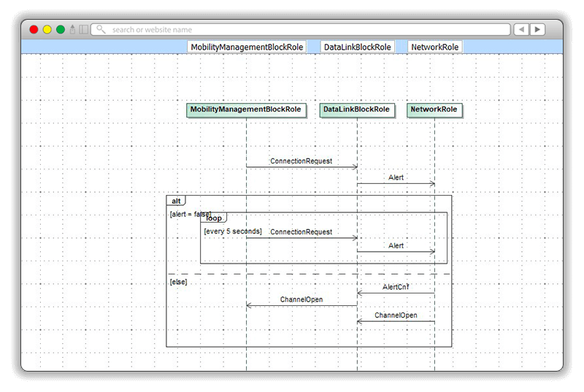Select the loop fragment label
Image resolution: width=584 pixels, height=392 pixels.
[214, 218]
